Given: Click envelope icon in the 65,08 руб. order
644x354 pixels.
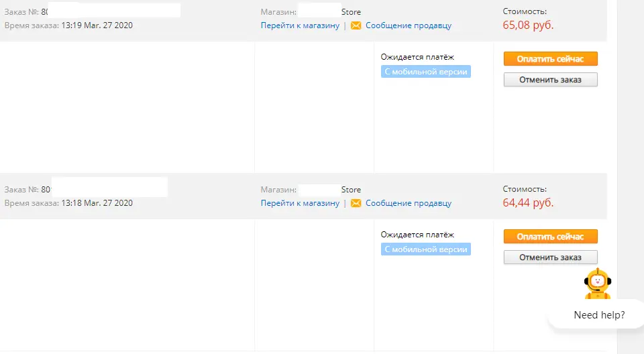Looking at the screenshot, I should [356, 25].
